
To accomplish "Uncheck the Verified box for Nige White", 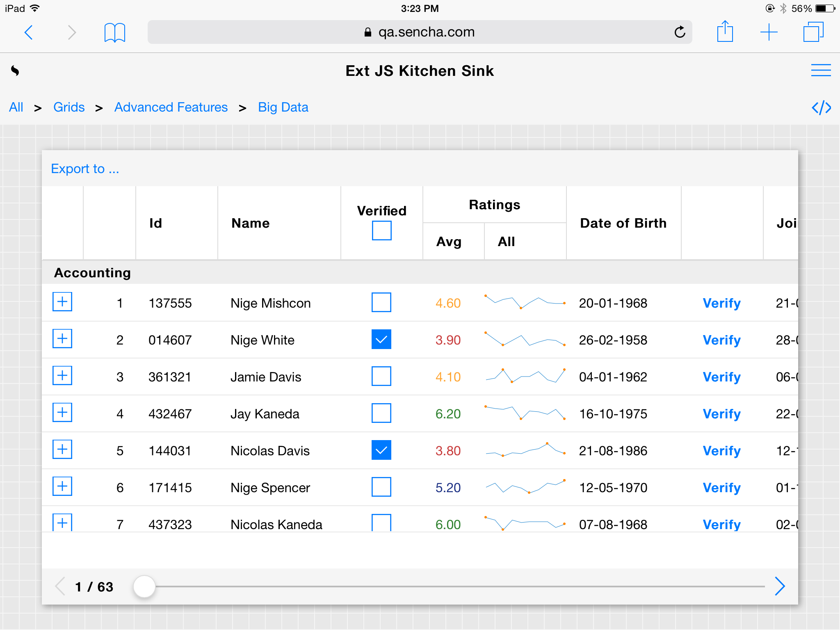I will 381,339.
